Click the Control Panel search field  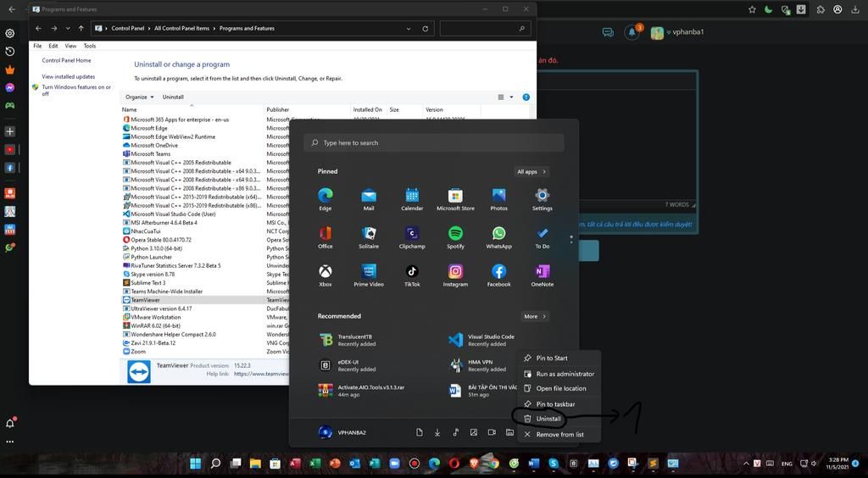485,28
